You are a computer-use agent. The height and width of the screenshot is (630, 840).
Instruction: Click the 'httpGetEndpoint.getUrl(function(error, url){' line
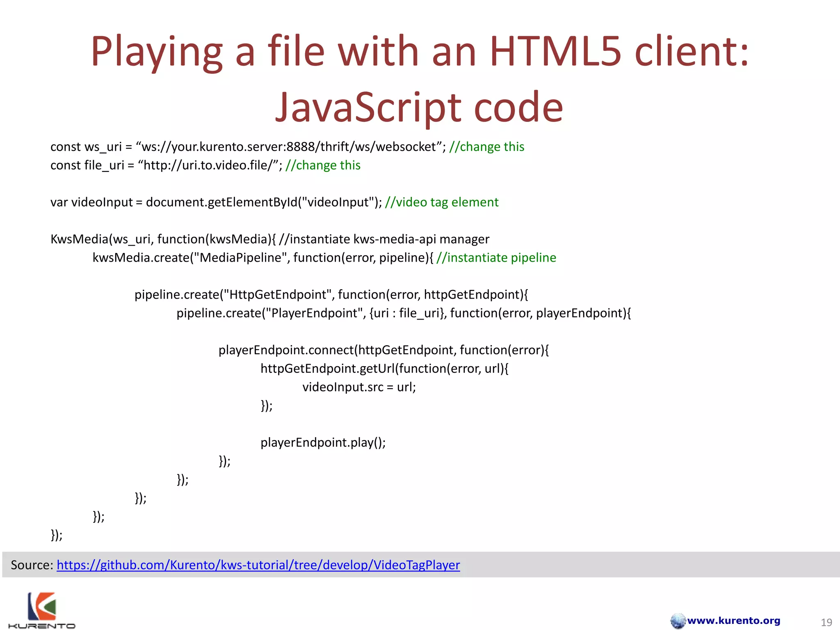384,368
